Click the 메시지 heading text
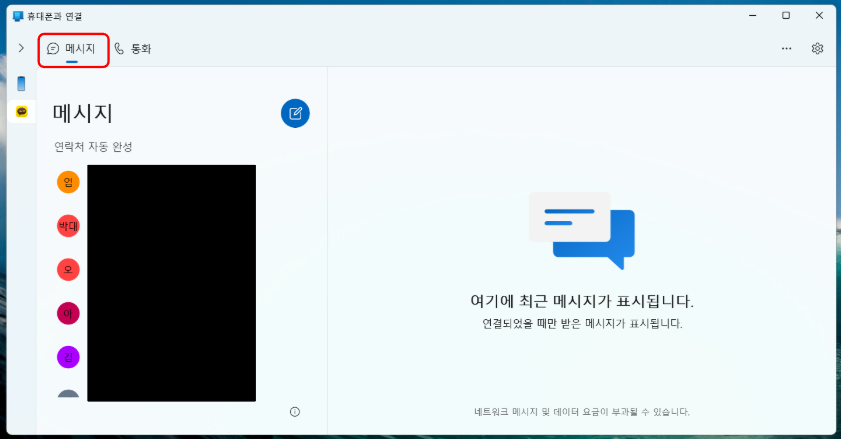 tap(83, 113)
